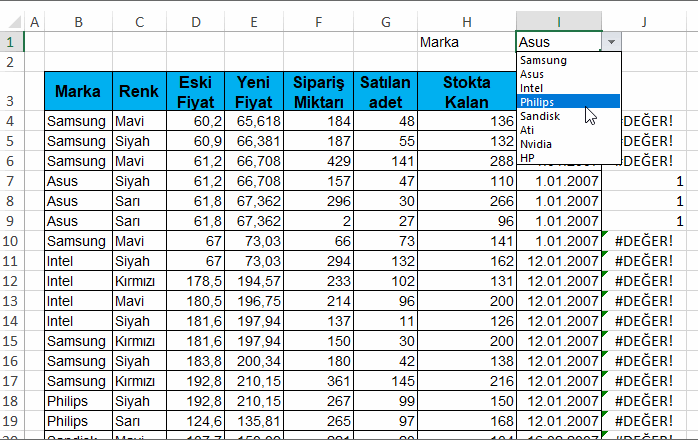
Task: Select value 200,34 in row 16
Action: coord(254,361)
